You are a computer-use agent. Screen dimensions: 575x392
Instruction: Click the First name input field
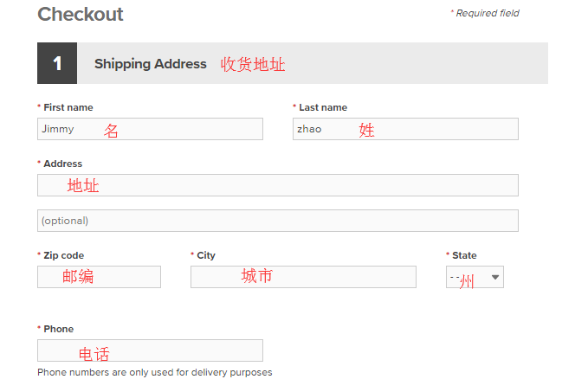click(150, 129)
